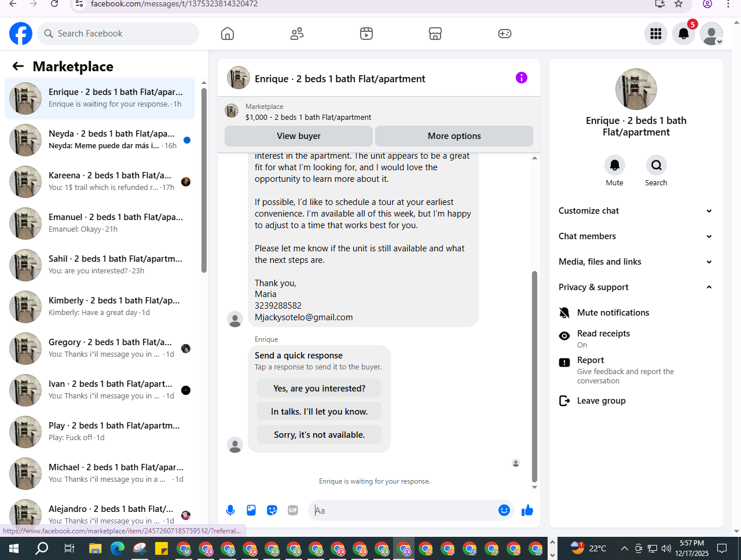Expand Media, files and links section
The image size is (741, 560).
(636, 262)
